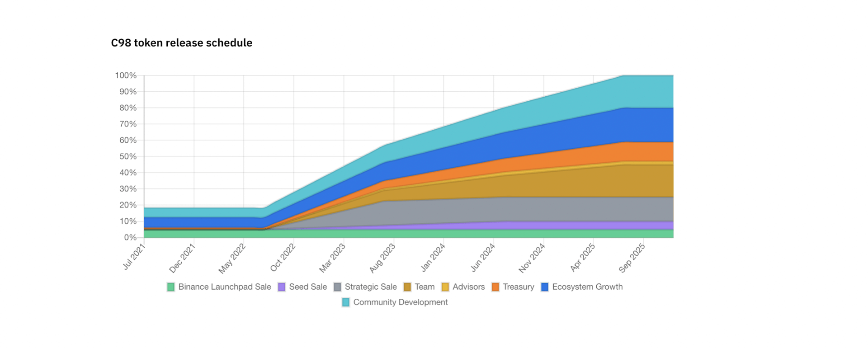Click the 100% y-axis label
The height and width of the screenshot is (348, 868).
tap(126, 75)
